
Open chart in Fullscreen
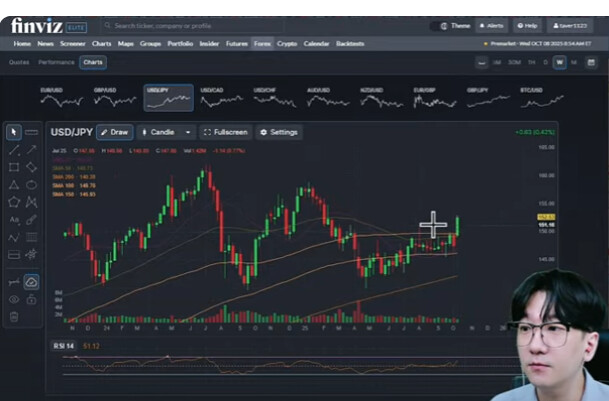tap(226, 133)
